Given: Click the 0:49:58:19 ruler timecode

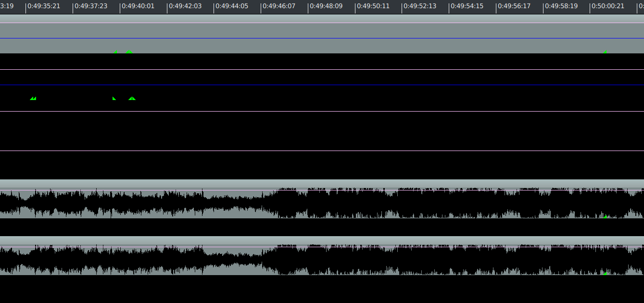Looking at the screenshot, I should [x=561, y=6].
